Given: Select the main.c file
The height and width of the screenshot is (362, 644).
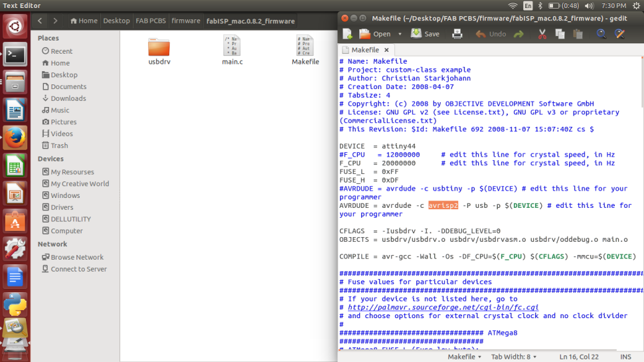Looking at the screenshot, I should click(x=232, y=50).
